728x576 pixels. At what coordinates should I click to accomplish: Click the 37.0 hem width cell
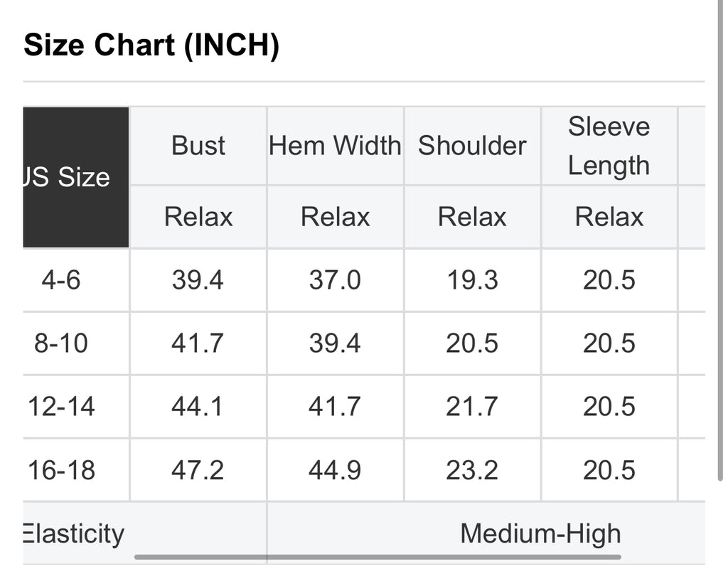[335, 280]
